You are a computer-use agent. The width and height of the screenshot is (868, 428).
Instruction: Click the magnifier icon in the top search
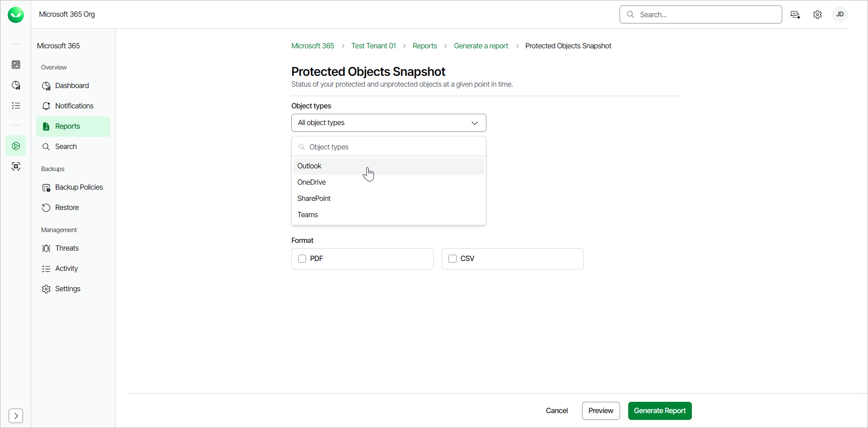(630, 14)
